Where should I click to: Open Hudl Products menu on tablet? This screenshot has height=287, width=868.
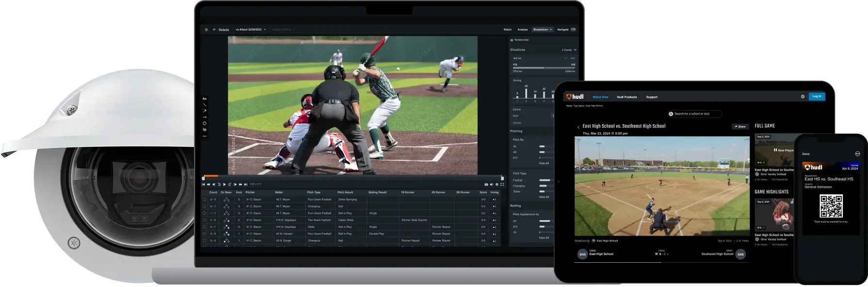627,97
